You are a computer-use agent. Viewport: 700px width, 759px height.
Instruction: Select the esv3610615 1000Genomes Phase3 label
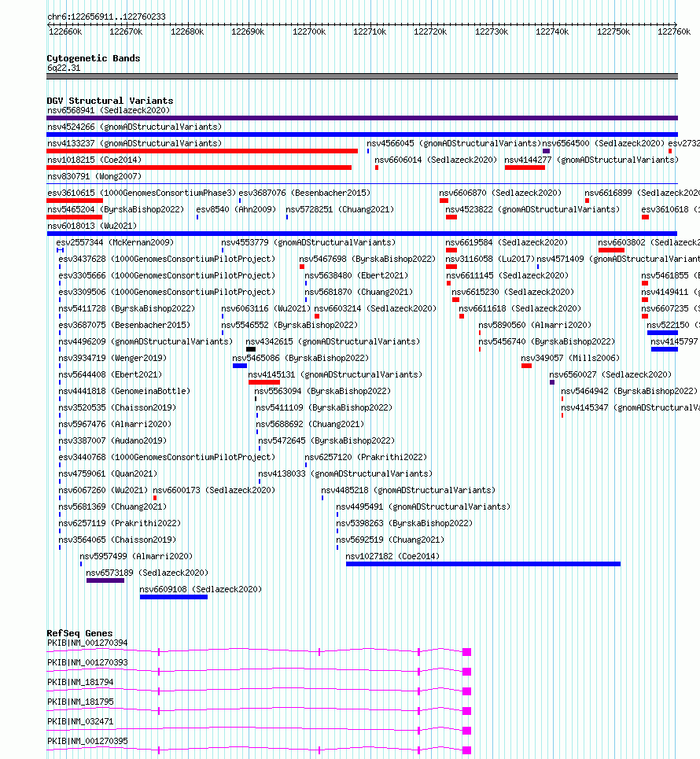tap(142, 193)
